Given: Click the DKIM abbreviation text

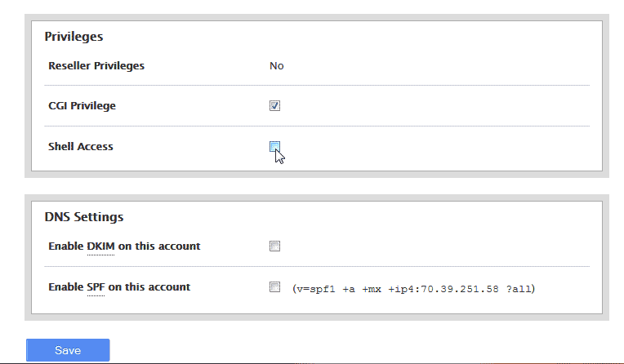Looking at the screenshot, I should tap(100, 246).
